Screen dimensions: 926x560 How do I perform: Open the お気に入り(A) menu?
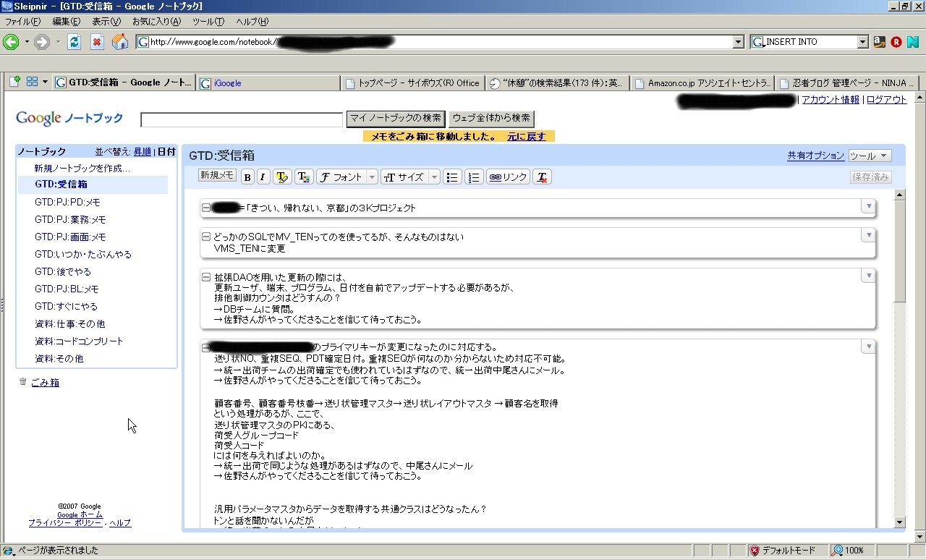pos(156,22)
